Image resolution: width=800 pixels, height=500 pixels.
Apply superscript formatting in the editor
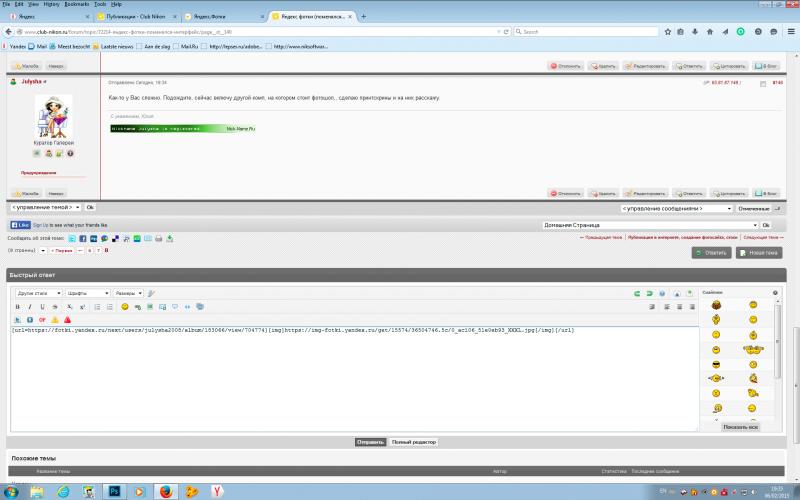pyautogui.click(x=82, y=307)
